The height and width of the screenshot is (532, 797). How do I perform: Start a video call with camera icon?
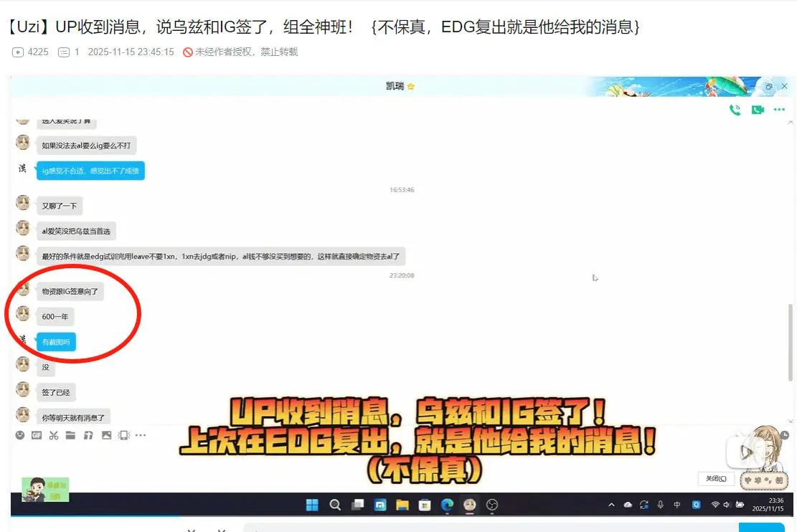pos(758,110)
